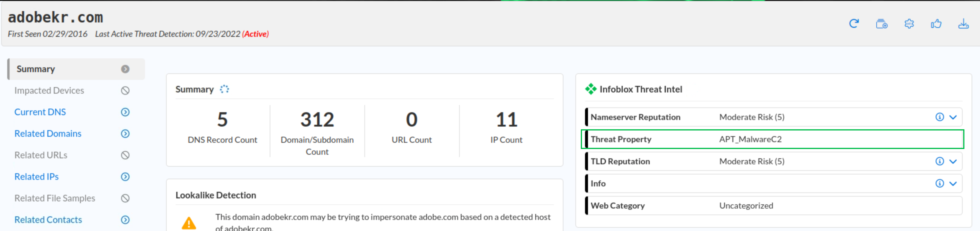The width and height of the screenshot is (980, 231).
Task: Click info icon for Nameserver Reputation
Action: pyautogui.click(x=939, y=117)
